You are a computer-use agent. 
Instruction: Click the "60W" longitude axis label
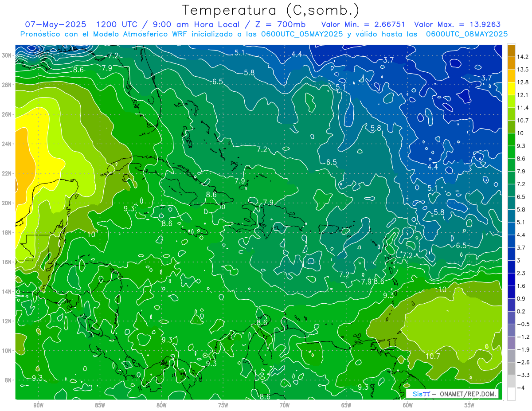[408, 405]
